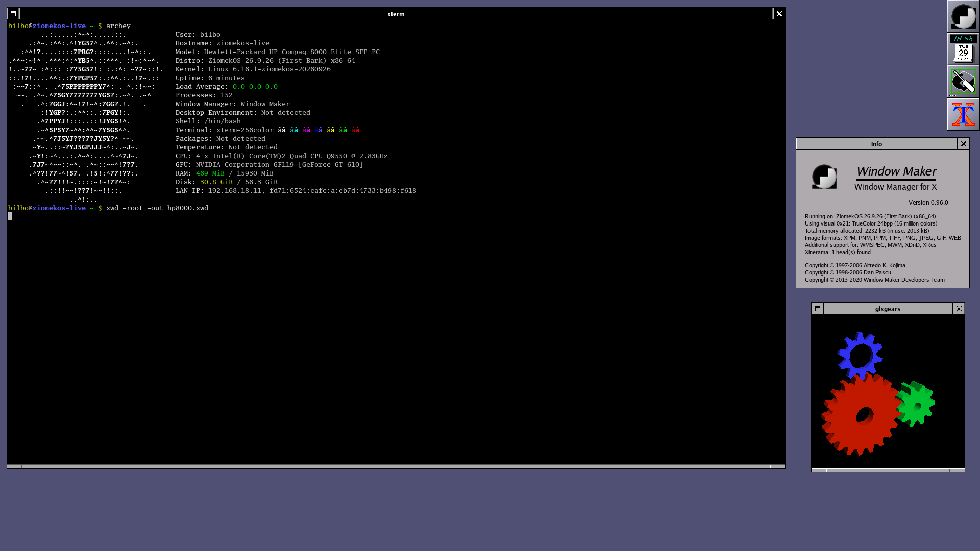Click 'Model: Hewlett-Packard HP Compaq 8000' line
Viewport: 980px width, 551px height.
(x=278, y=52)
